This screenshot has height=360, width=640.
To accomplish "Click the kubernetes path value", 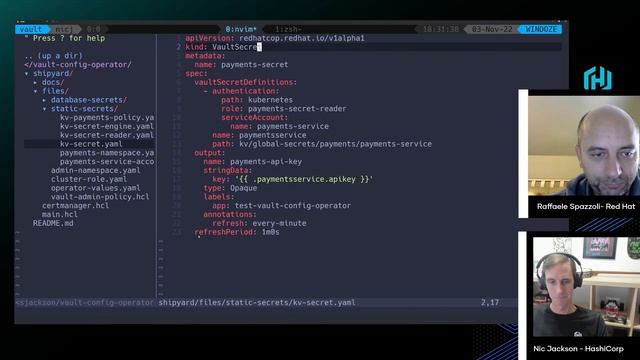I will tap(270, 100).
